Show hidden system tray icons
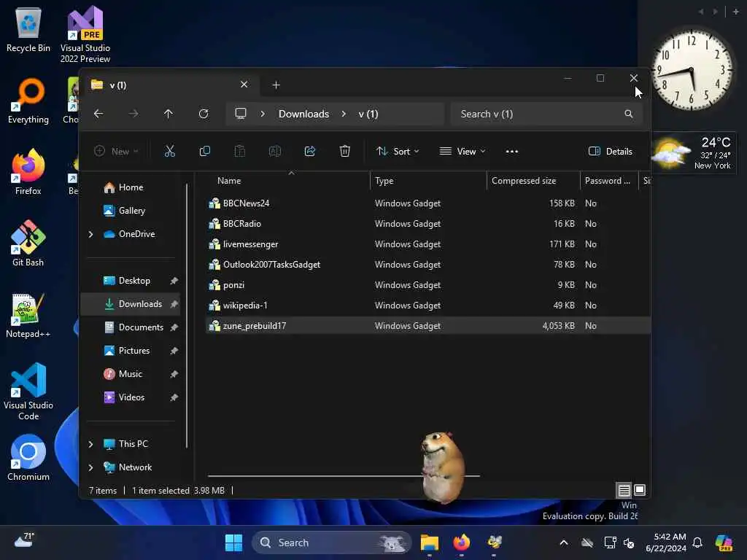This screenshot has width=747, height=560. [564, 542]
